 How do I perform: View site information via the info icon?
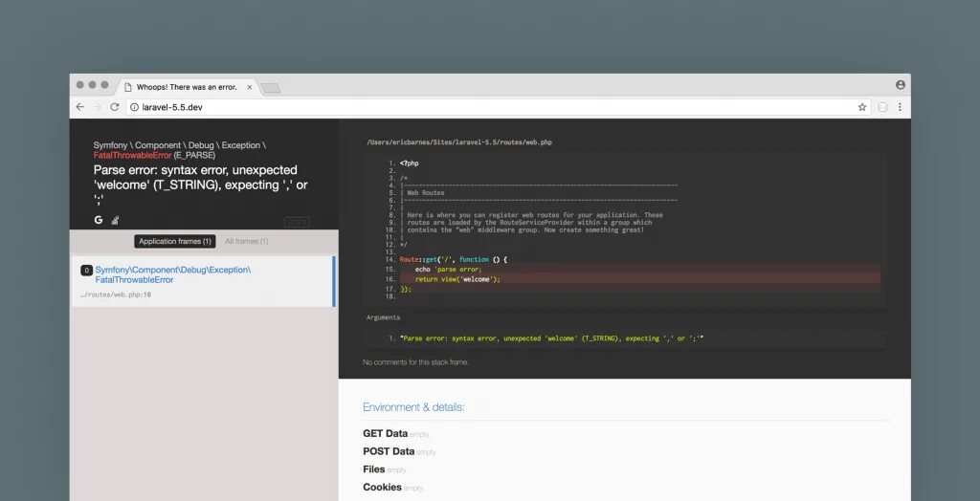click(134, 107)
